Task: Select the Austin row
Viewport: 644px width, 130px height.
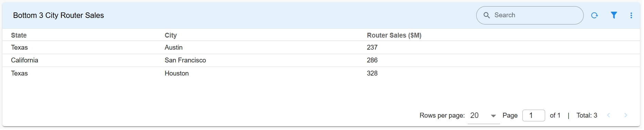Action: tap(321, 48)
